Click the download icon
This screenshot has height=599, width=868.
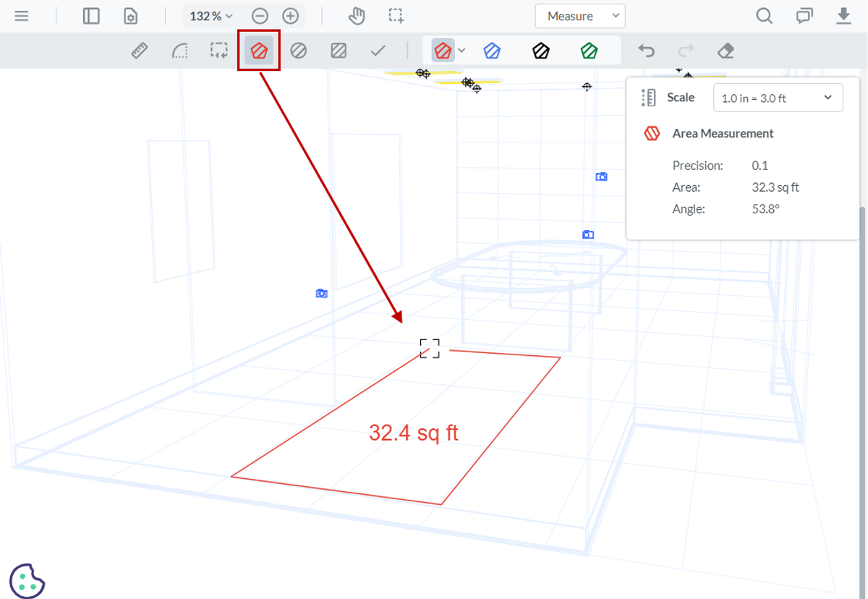(843, 15)
